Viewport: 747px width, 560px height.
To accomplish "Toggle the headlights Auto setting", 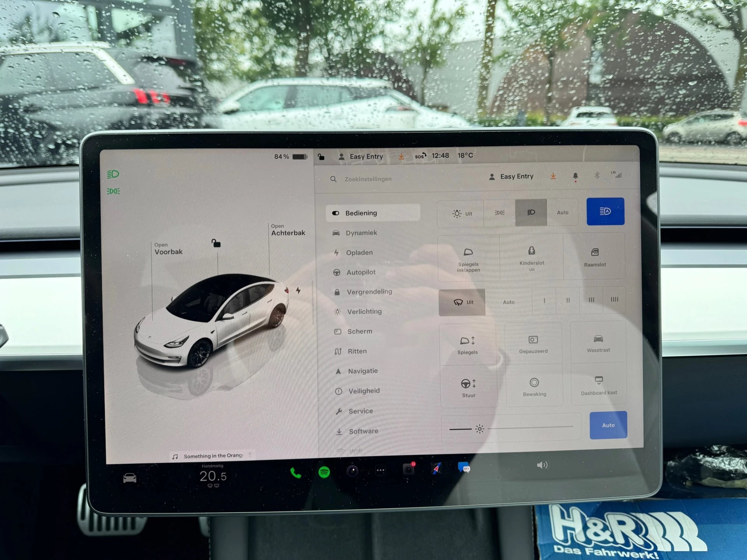I will [x=562, y=213].
